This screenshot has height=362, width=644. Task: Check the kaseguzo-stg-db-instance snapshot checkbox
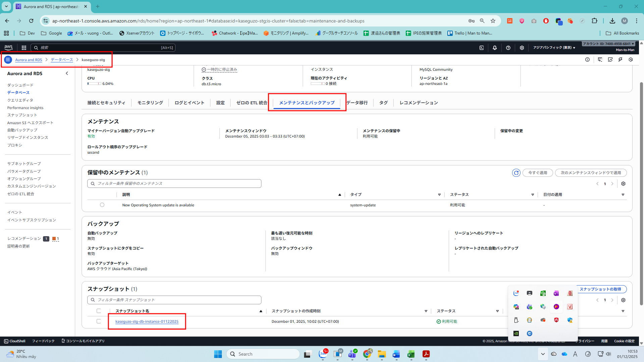99,321
